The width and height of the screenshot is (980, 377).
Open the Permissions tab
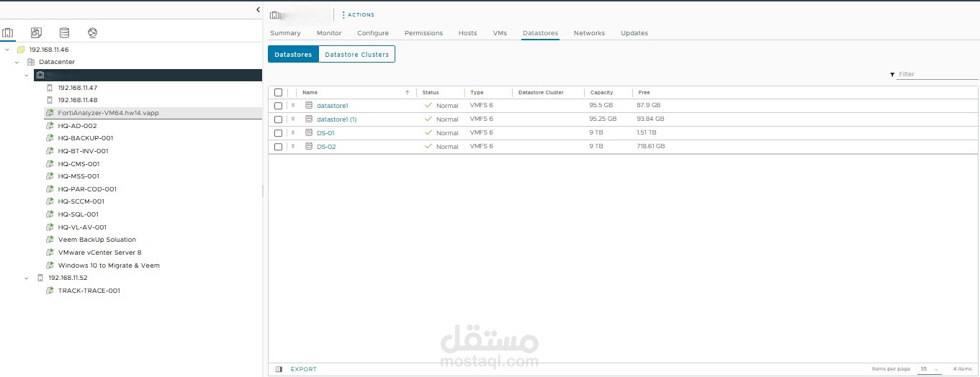pos(423,33)
